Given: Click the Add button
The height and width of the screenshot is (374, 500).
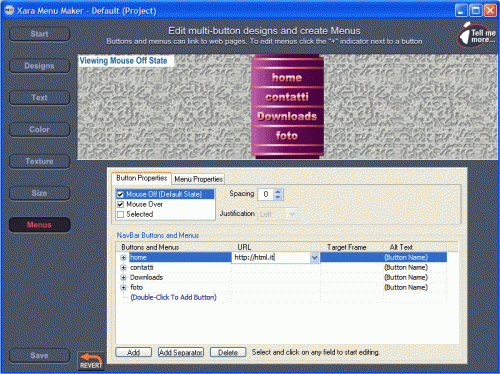Looking at the screenshot, I should (134, 352).
